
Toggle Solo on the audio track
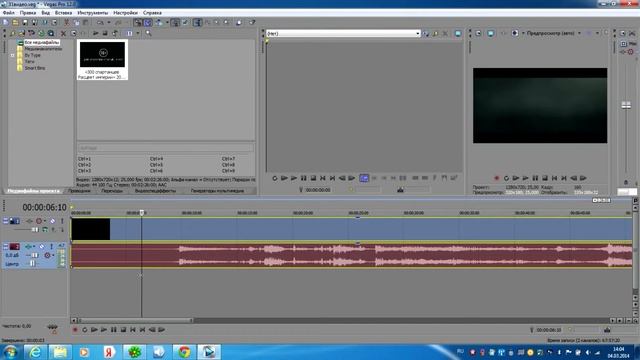[x=51, y=247]
